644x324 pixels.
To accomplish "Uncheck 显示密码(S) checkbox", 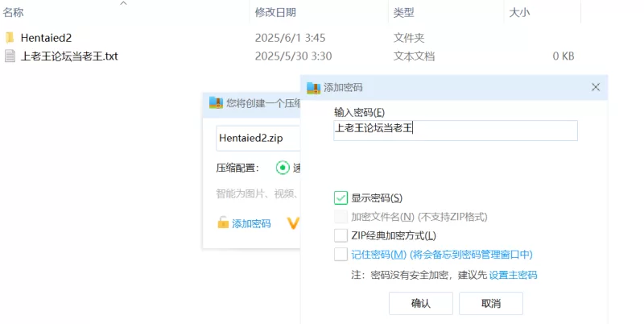I will (x=341, y=197).
